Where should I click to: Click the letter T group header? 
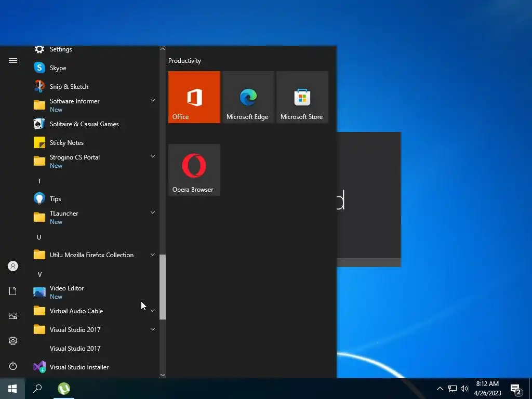click(x=39, y=181)
